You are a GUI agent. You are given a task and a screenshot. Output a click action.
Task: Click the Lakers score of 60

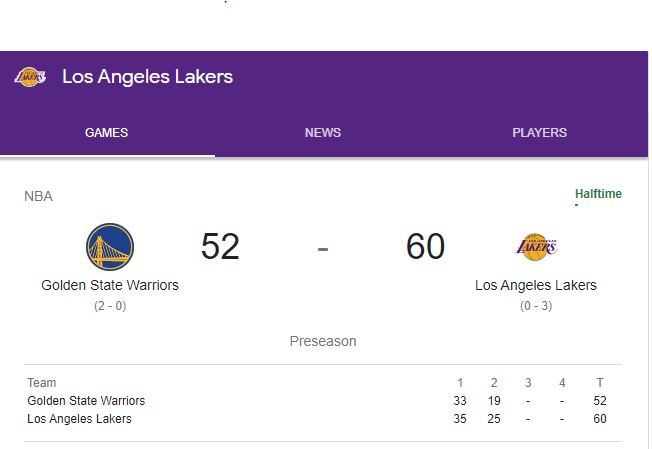click(425, 246)
